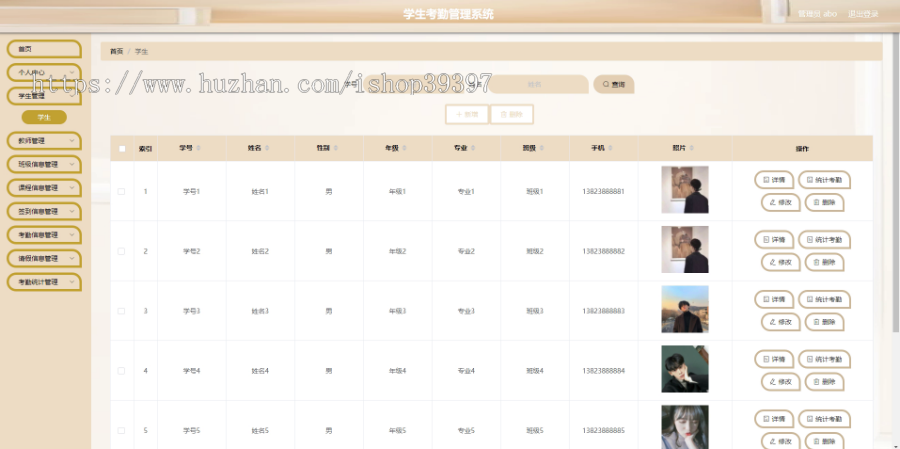This screenshot has height=449, width=900.
Task: Check the checkbox for row 学号1
Action: pyautogui.click(x=121, y=191)
